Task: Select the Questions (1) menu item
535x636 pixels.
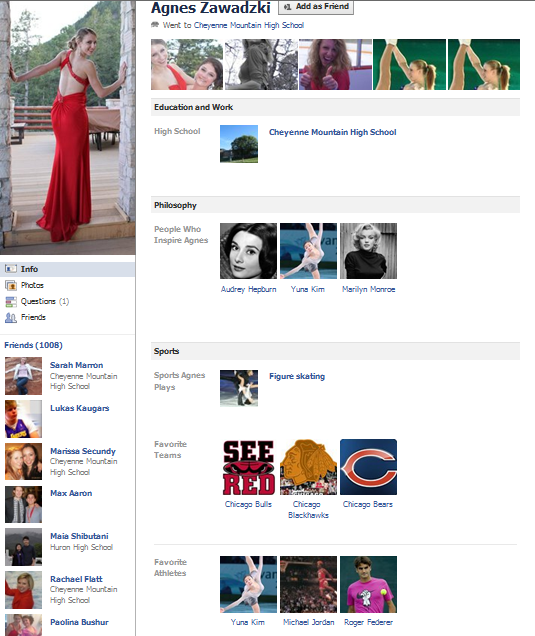Action: click(45, 301)
